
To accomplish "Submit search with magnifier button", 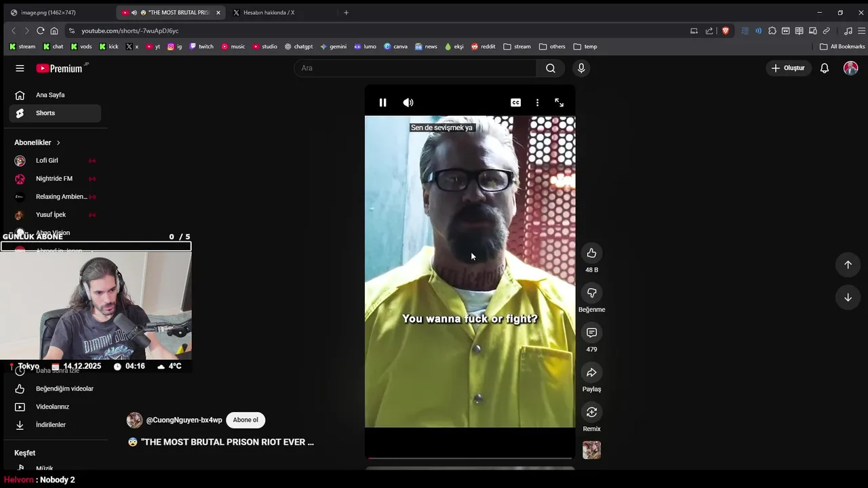I will click(x=551, y=68).
